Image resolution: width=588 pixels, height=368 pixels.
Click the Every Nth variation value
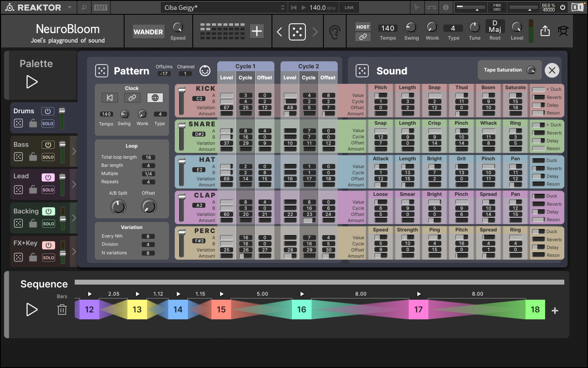148,236
